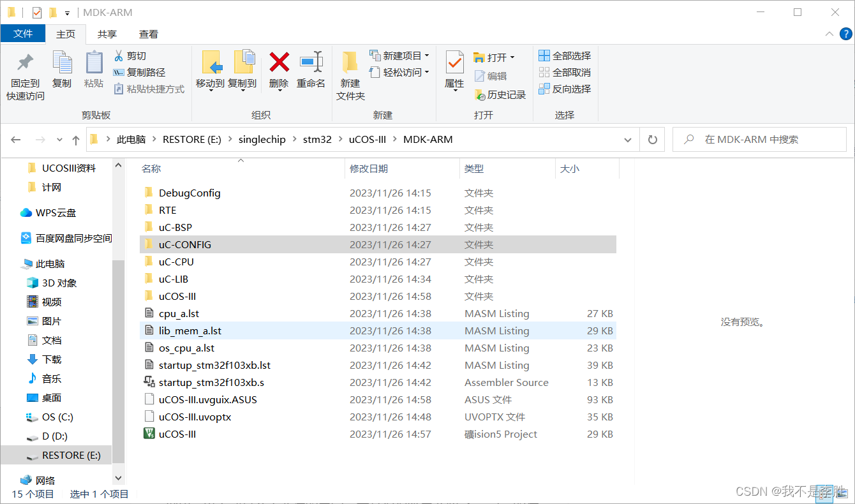Go Up one folder level arrow
855x504 pixels.
click(x=76, y=140)
